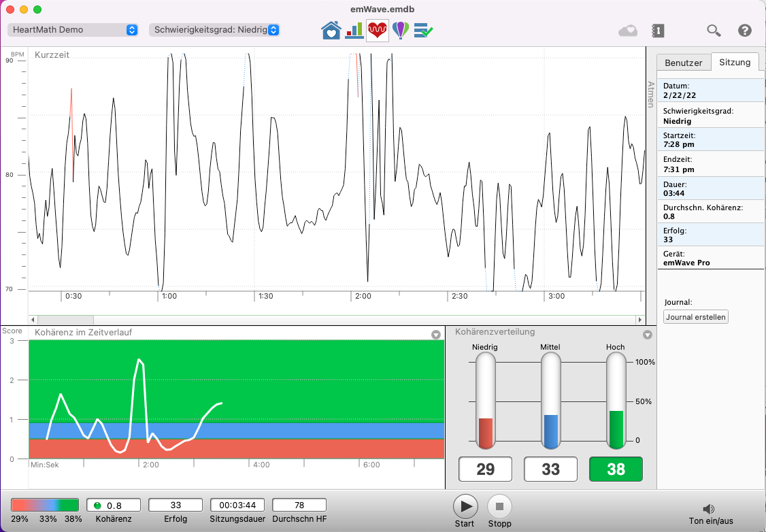Viewport: 766px width, 532px height.
Task: Switch to the Benutzer tab
Action: 684,63
